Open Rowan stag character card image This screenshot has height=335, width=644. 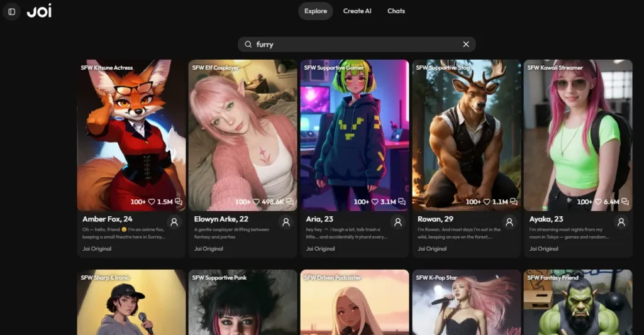pos(466,136)
